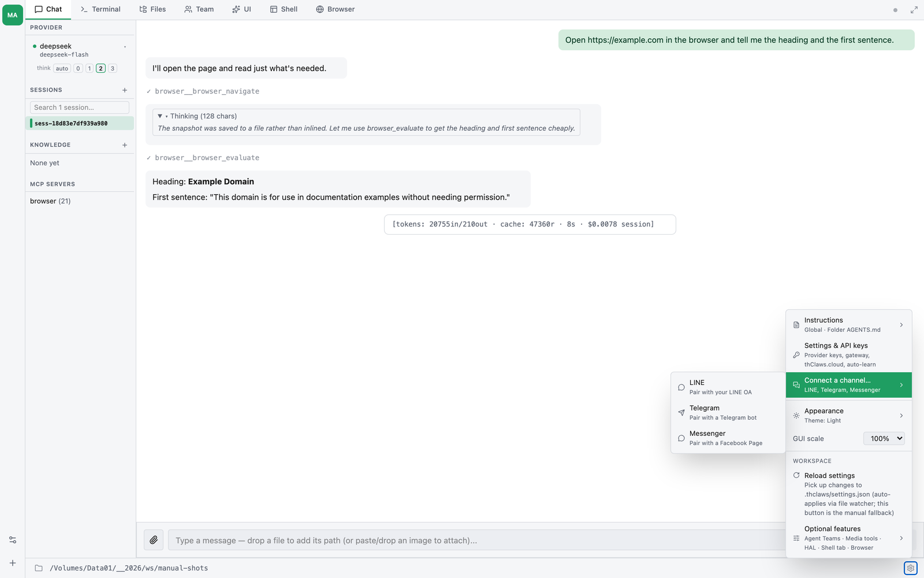Viewport: 924px width, 578px height.
Task: Open the GUI scale 100% dropdown
Action: (884, 439)
